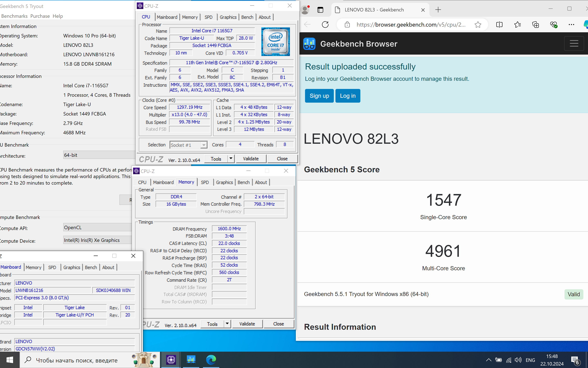Click the Log in button
This screenshot has height=368, width=588.
(348, 96)
